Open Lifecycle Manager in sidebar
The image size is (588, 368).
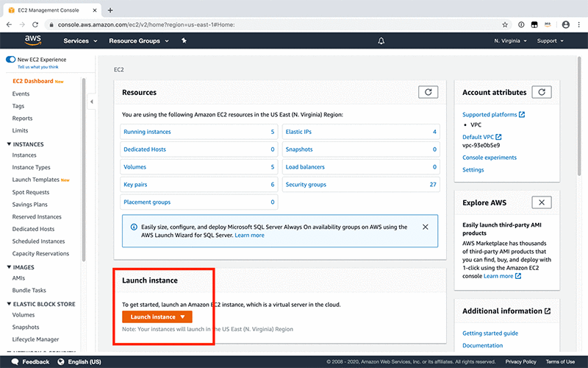point(35,339)
